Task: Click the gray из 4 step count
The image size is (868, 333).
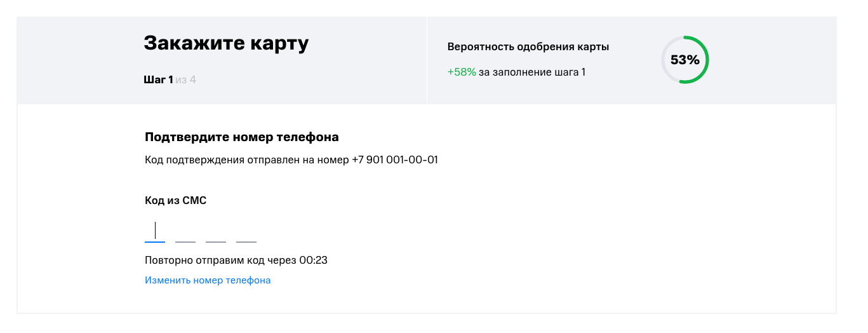Action: (186, 80)
